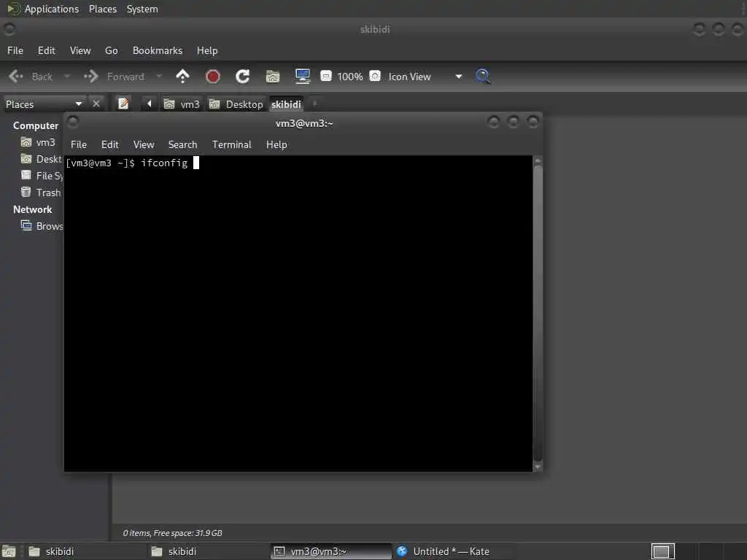Viewport: 747px width, 560px height.
Task: Switch to Untitled Kate in the taskbar
Action: click(454, 551)
